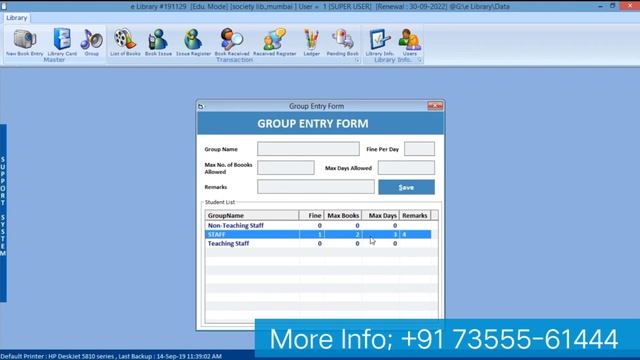Open the Received Register
Viewport: 640px width, 360px height.
pyautogui.click(x=274, y=42)
